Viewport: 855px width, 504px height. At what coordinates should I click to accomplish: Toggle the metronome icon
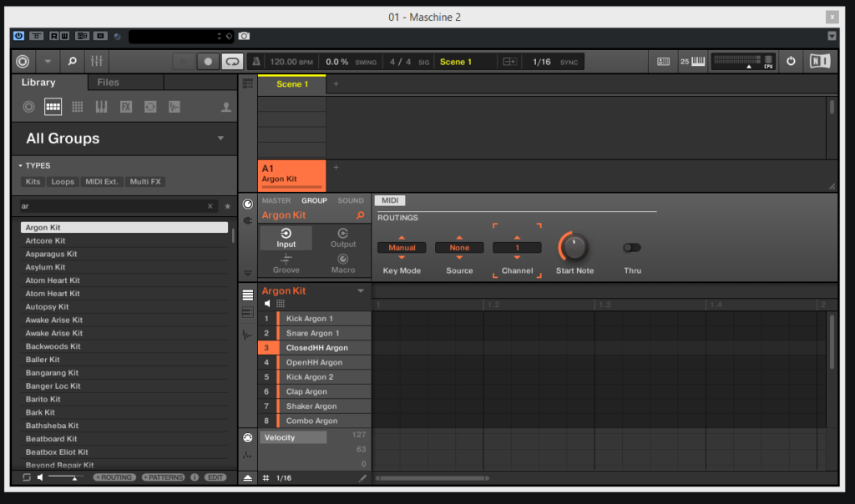[x=255, y=62]
